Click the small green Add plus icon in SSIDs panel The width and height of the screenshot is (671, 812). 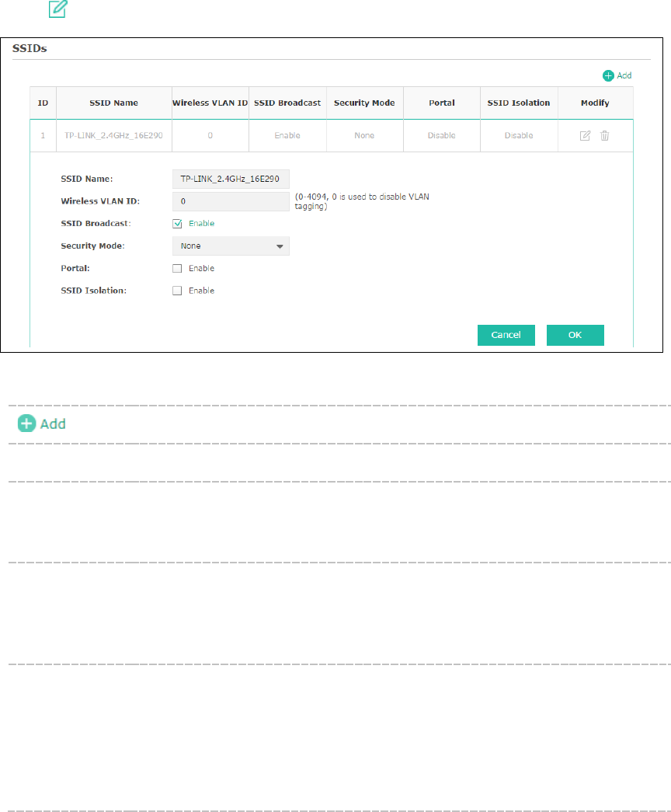[608, 75]
